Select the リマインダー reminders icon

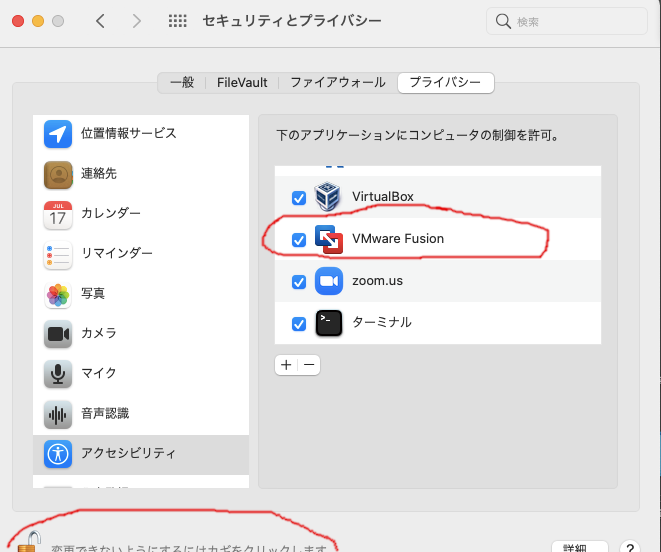tap(58, 255)
